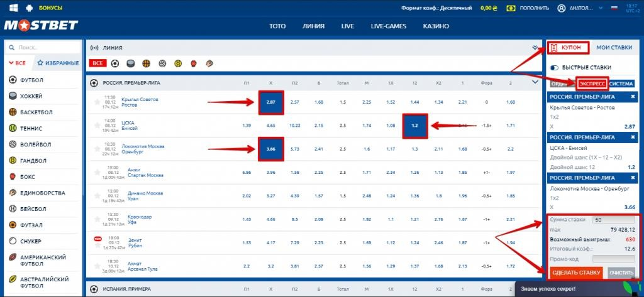Open LIVE-GAMES in main menu

(388, 26)
